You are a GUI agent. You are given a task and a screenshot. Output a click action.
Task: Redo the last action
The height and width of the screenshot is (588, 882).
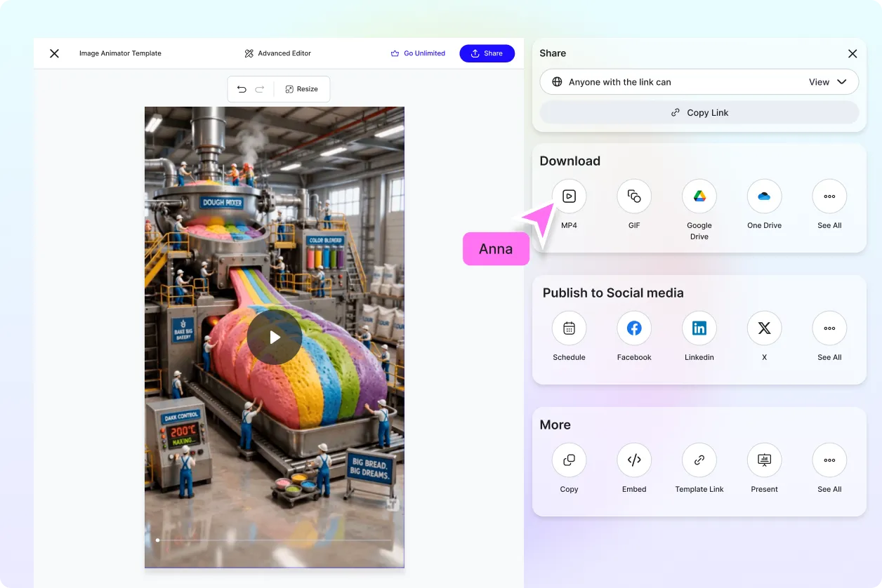click(260, 89)
